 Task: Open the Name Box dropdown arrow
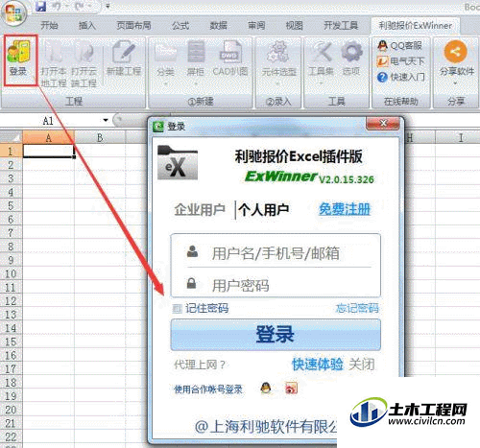point(106,120)
